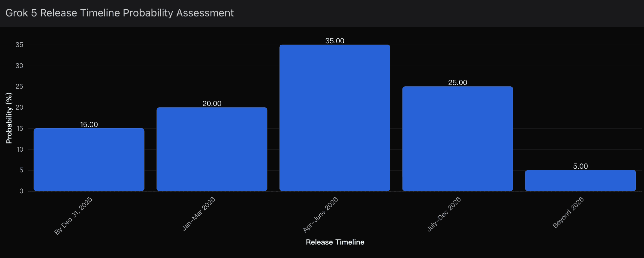Click the 20.00 value label
Image resolution: width=644 pixels, height=258 pixels.
point(212,103)
